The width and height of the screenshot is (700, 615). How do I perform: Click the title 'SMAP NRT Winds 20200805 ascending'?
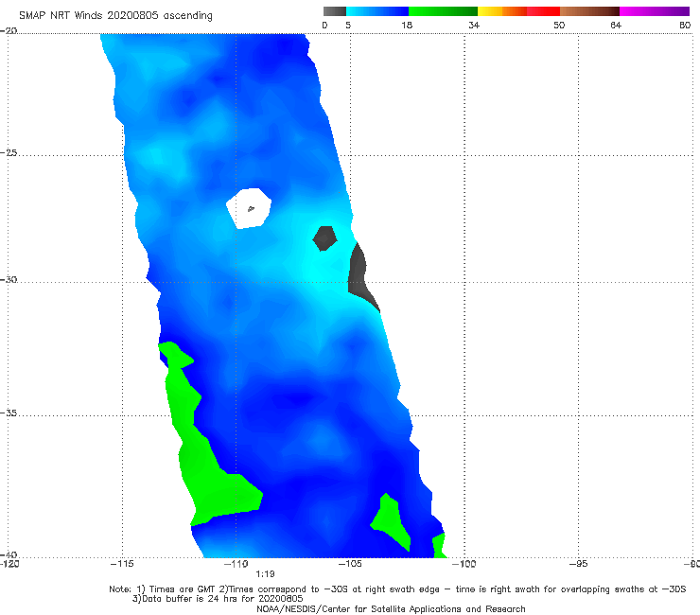pos(115,15)
